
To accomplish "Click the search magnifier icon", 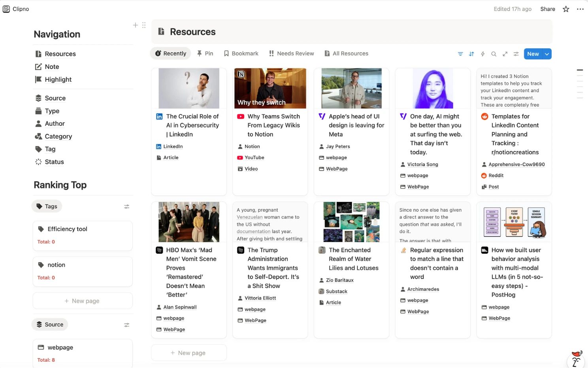I will [x=494, y=54].
